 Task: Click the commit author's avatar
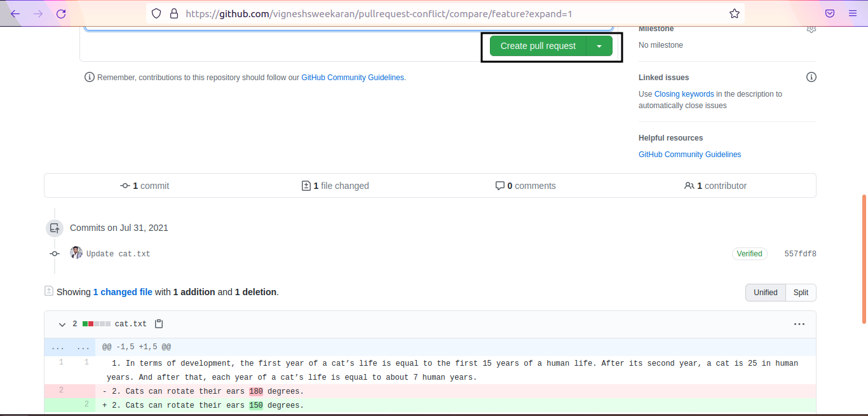76,253
